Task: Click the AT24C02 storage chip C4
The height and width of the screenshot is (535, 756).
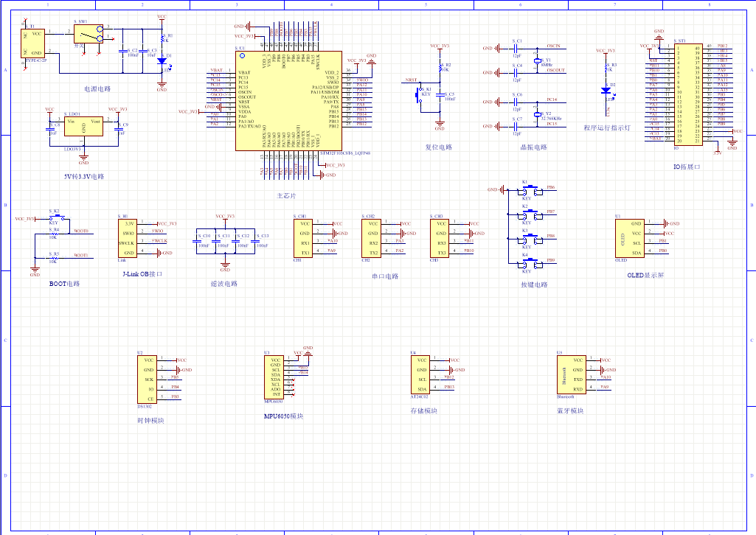Action: pyautogui.click(x=420, y=374)
